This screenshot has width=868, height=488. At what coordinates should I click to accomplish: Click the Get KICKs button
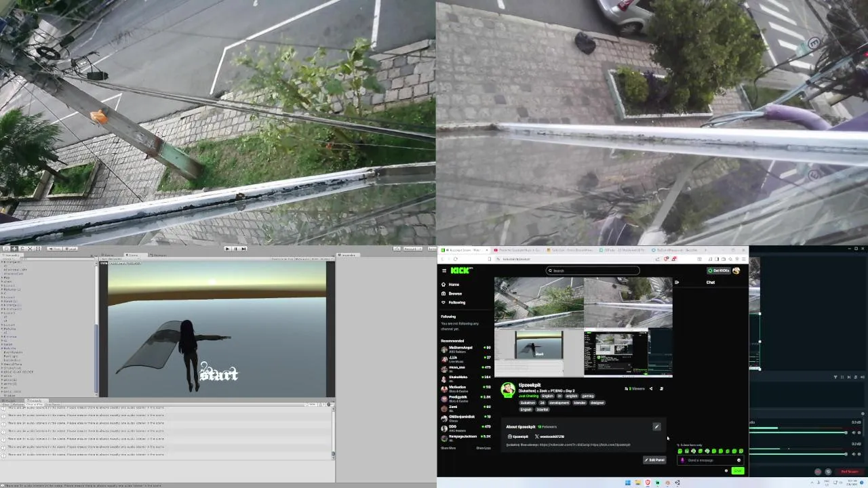[718, 270]
